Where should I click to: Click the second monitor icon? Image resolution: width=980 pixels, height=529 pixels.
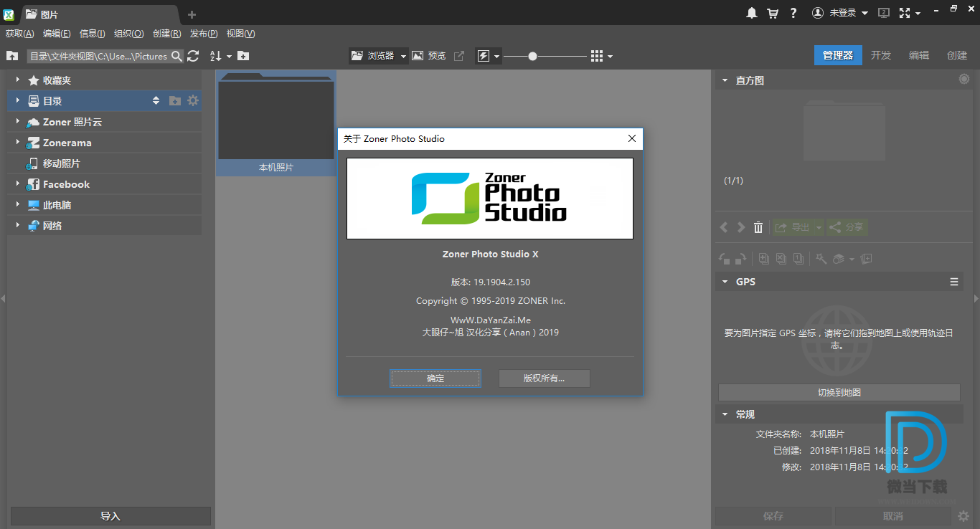(x=884, y=13)
